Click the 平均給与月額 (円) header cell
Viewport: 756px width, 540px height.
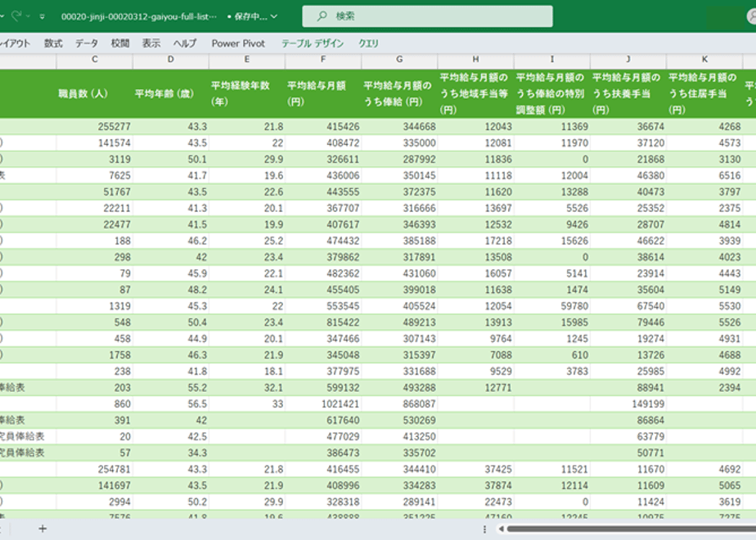(x=323, y=93)
